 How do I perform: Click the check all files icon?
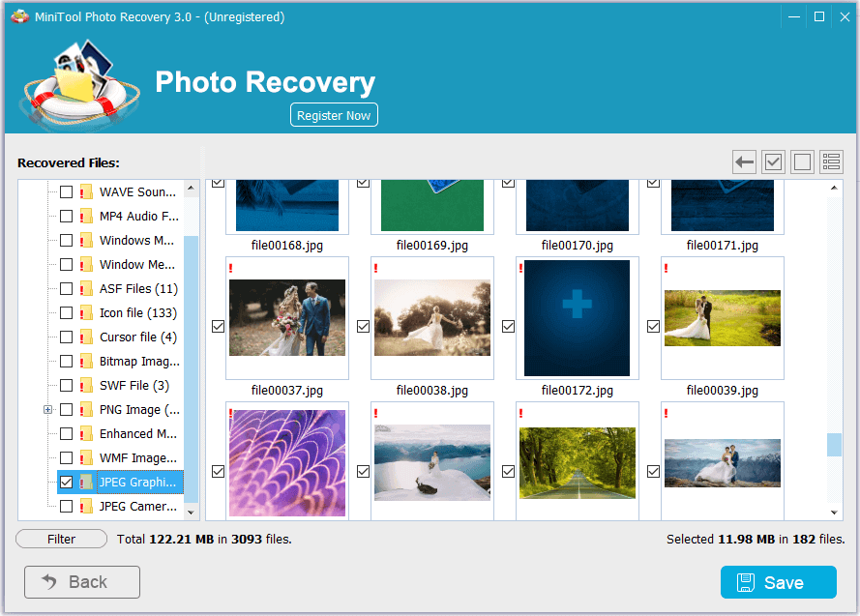773,162
